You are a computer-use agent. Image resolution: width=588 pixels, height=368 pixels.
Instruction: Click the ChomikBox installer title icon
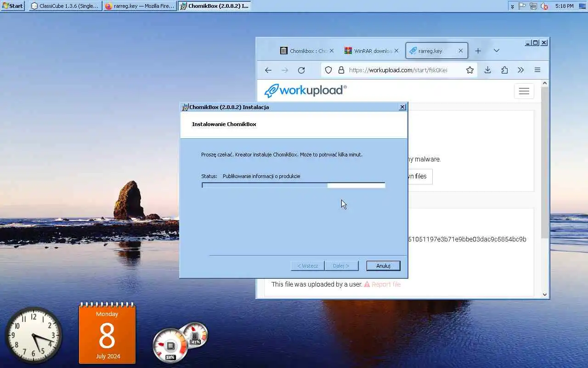(185, 107)
